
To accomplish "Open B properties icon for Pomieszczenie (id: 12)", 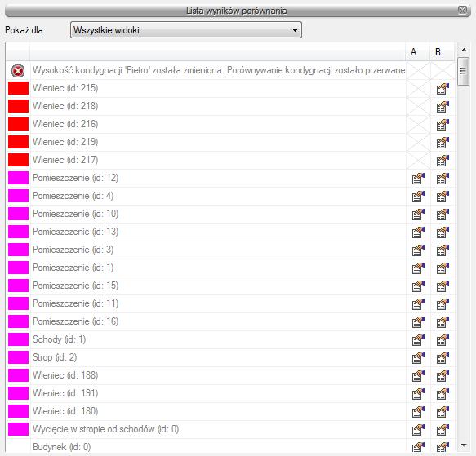I will click(x=443, y=178).
